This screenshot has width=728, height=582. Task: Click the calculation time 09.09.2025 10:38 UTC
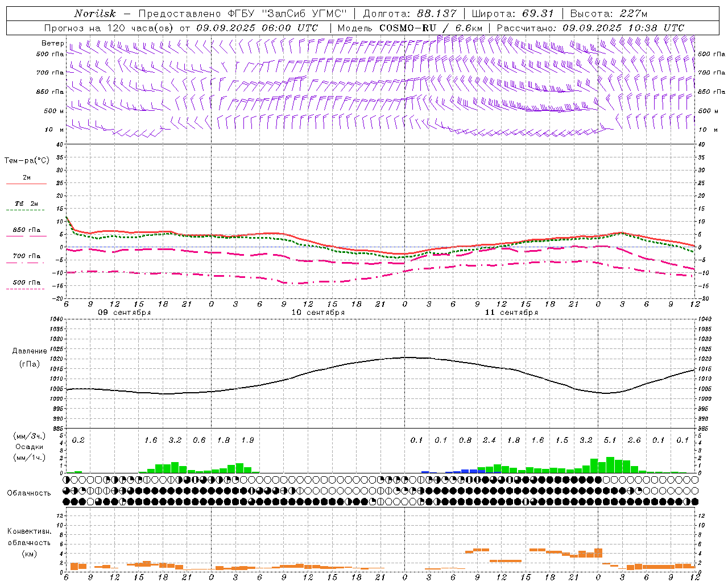click(623, 28)
